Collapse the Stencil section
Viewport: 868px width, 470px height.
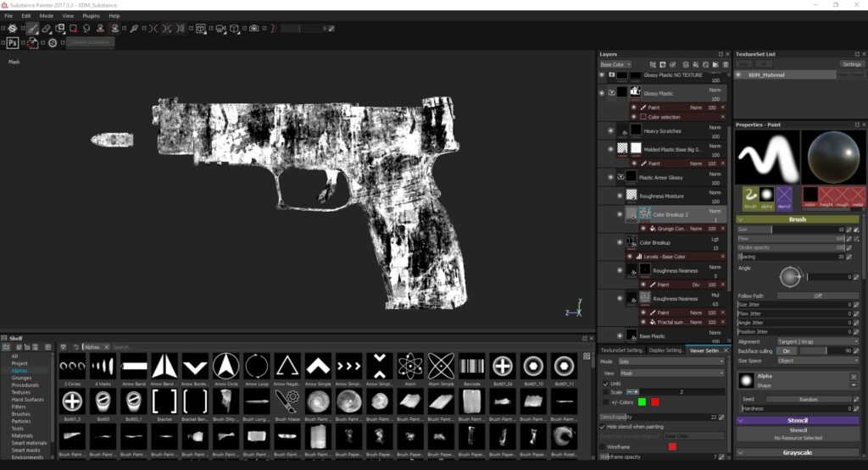point(741,421)
